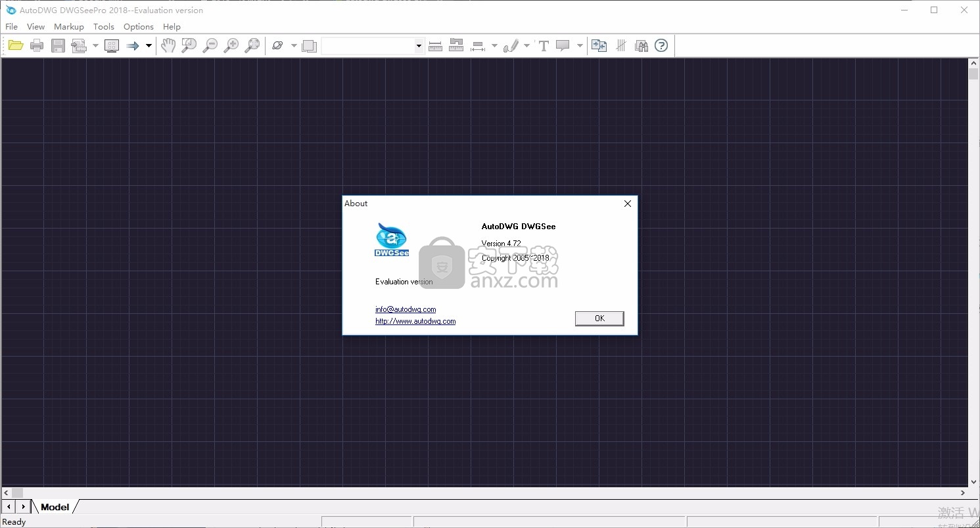Click the horizontal scrollbar right arrow
Screen dimensions: 980x528
click(963, 493)
